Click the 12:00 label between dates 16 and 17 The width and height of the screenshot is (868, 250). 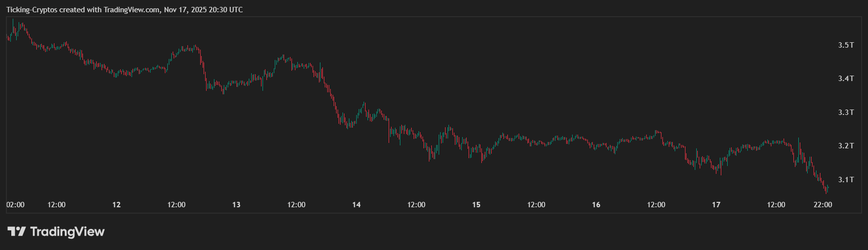[656, 205]
